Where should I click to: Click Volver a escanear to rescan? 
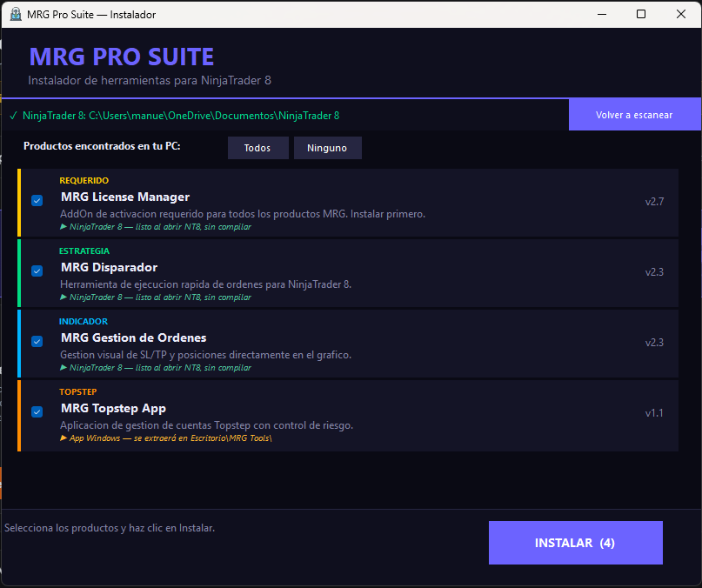pyautogui.click(x=634, y=115)
